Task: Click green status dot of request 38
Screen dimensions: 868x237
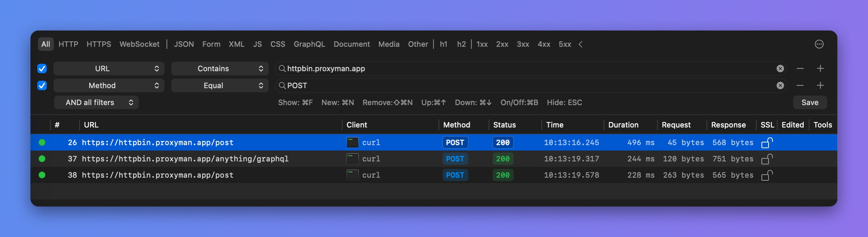Action: 42,175
